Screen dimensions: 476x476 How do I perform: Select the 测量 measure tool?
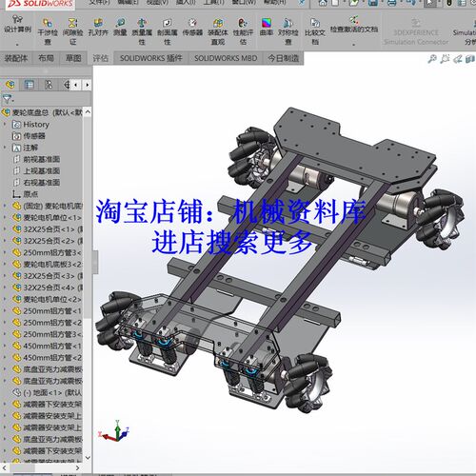[120, 27]
